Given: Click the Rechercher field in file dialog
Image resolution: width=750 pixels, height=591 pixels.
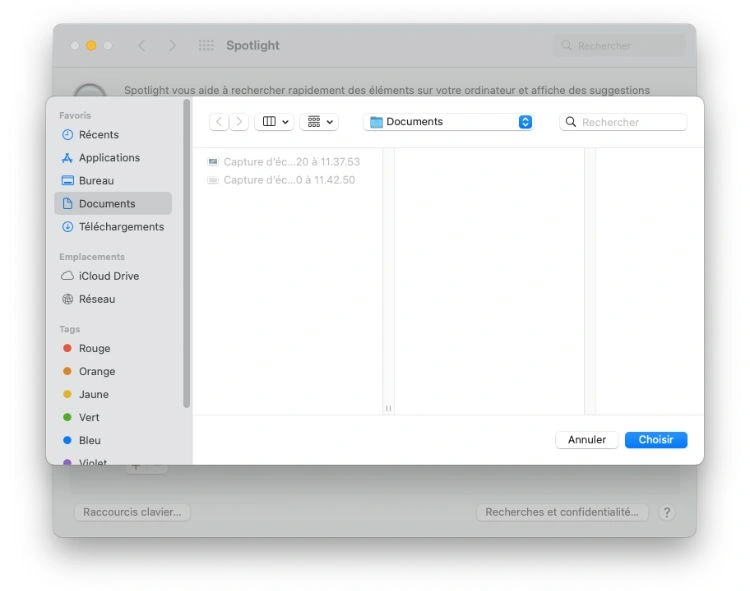Looking at the screenshot, I should [x=623, y=122].
